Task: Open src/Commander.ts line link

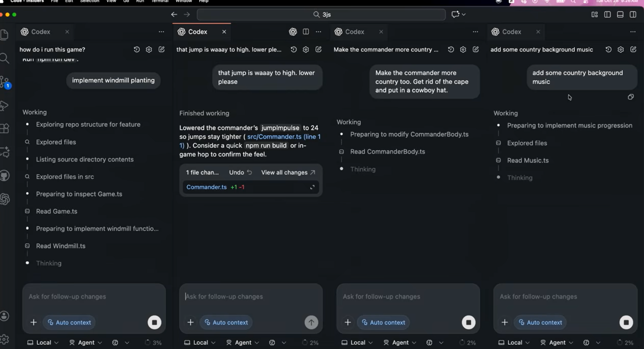Action: tap(283, 137)
